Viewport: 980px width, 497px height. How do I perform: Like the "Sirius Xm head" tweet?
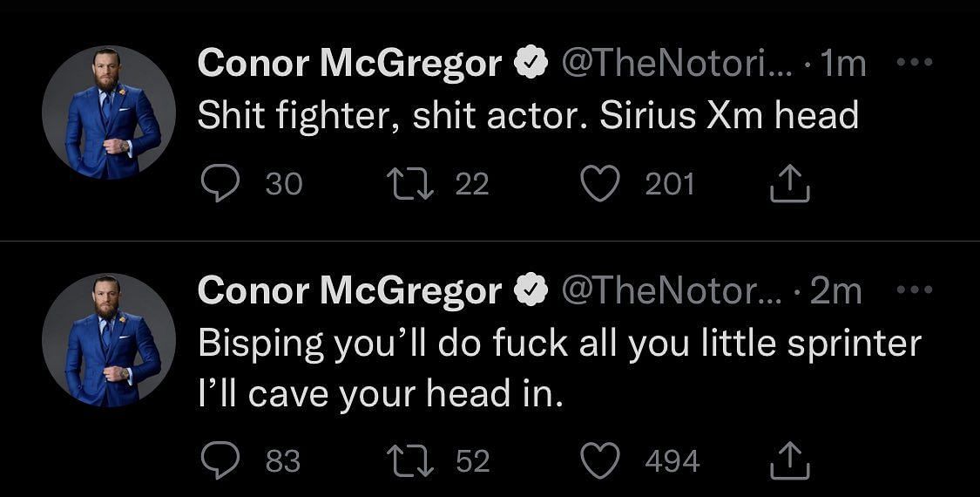(600, 184)
